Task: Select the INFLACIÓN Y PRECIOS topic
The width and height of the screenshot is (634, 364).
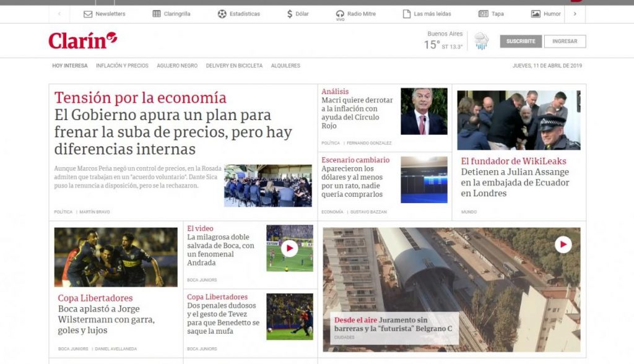Action: pyautogui.click(x=122, y=66)
